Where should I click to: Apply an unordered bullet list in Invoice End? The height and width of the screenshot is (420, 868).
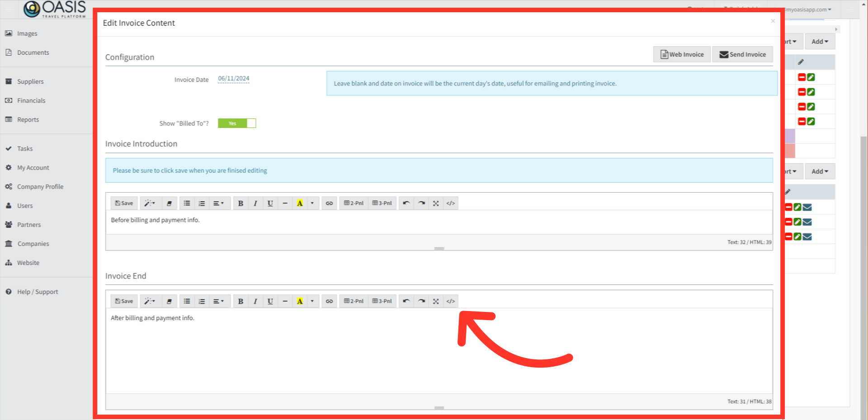[187, 301]
